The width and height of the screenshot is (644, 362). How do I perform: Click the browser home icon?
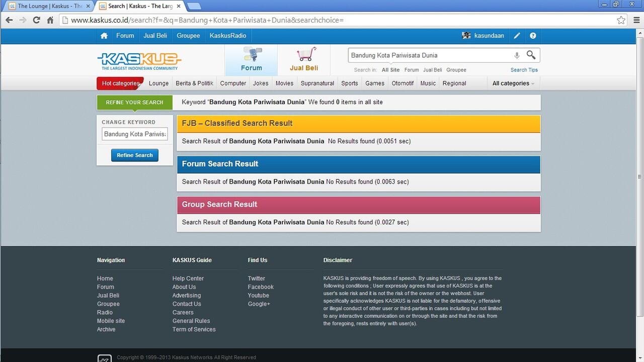point(50,20)
